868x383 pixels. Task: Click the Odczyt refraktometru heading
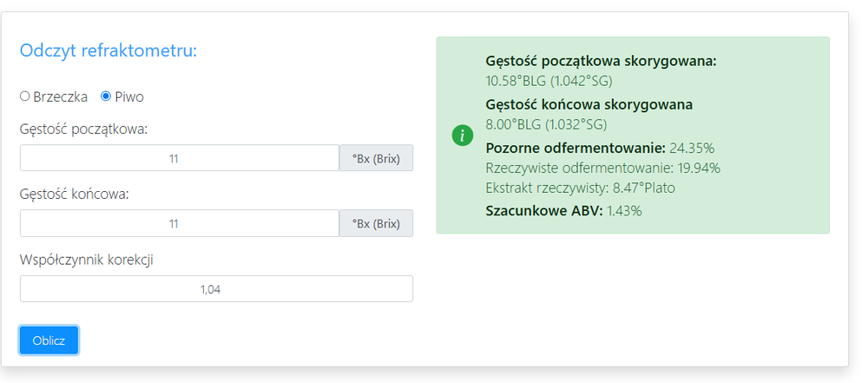pyautogui.click(x=108, y=50)
